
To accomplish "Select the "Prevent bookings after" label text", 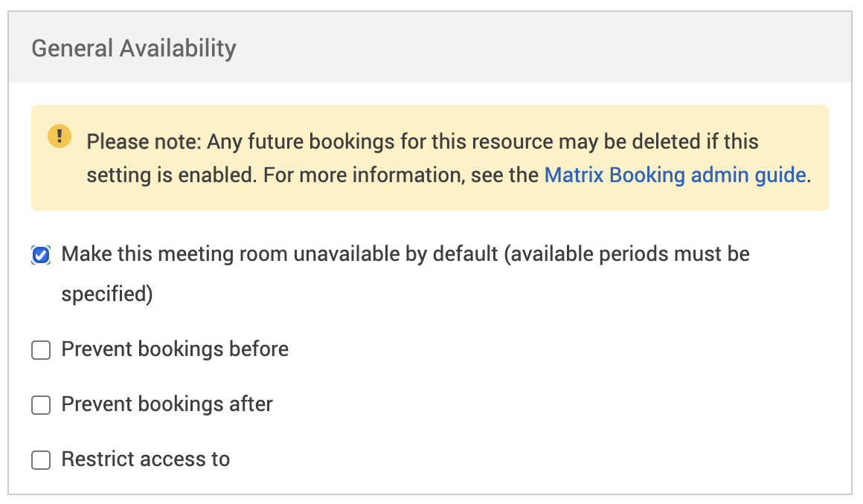I will coord(167,404).
